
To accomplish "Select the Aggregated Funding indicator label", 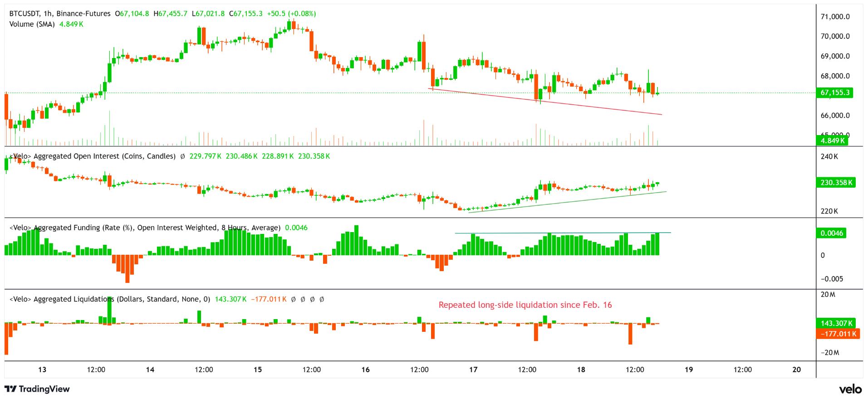I will pos(145,228).
